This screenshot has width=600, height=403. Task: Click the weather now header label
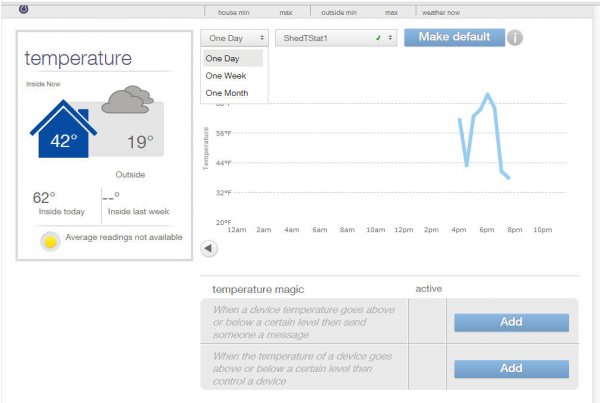pyautogui.click(x=441, y=13)
